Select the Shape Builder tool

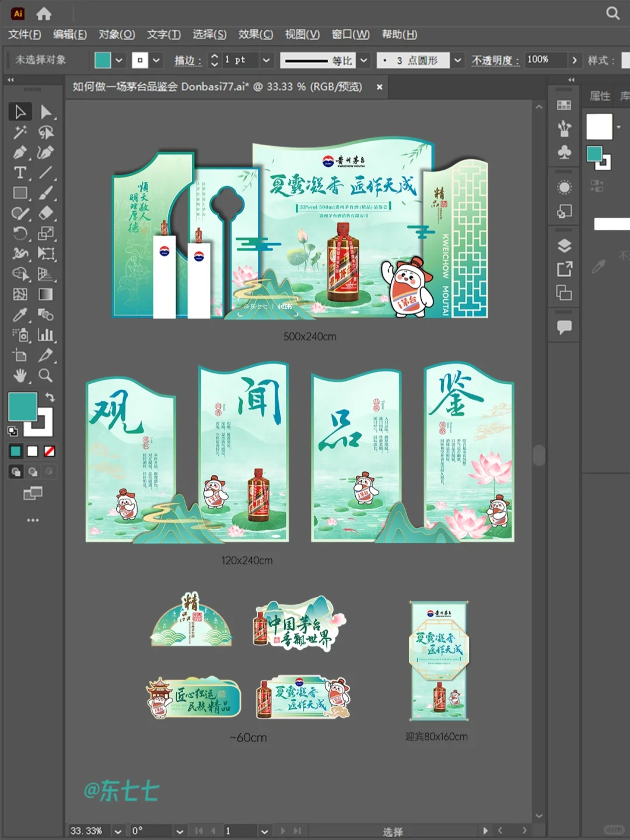point(20,274)
